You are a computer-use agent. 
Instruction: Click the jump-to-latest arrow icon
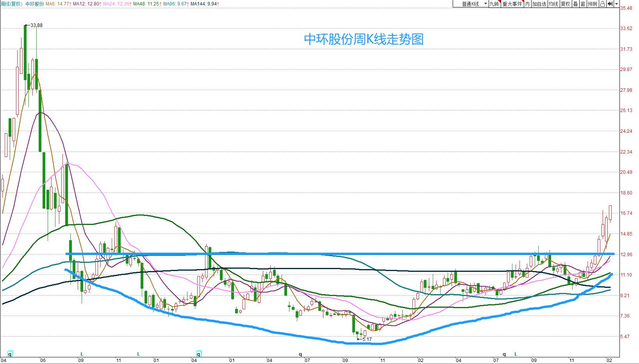610,4
